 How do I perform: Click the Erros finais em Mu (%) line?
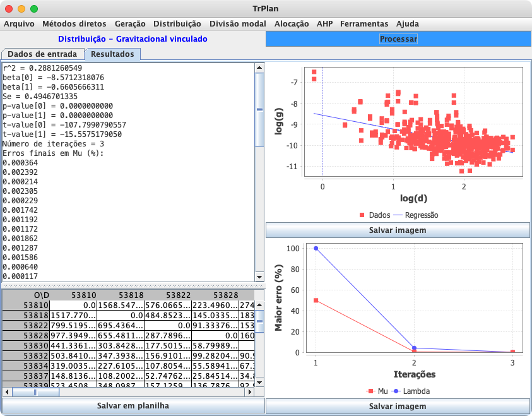53,153
